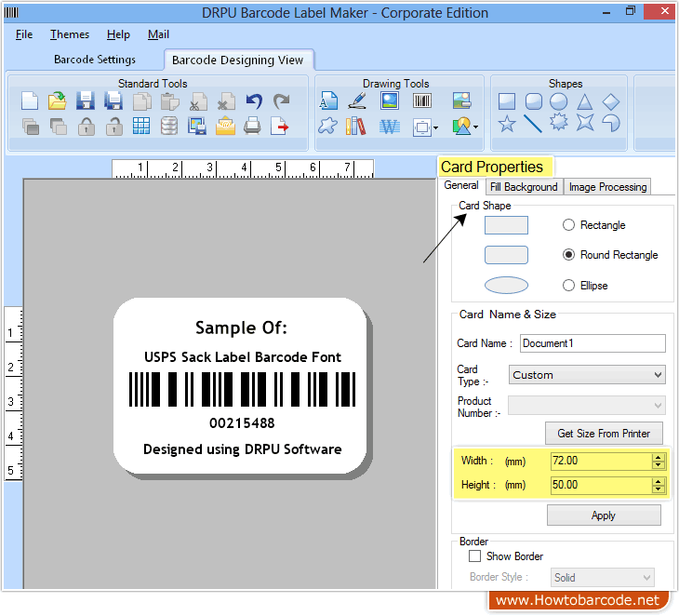This screenshot has height=616, width=679.
Task: Select the '00215488' number text on label
Action: [242, 422]
